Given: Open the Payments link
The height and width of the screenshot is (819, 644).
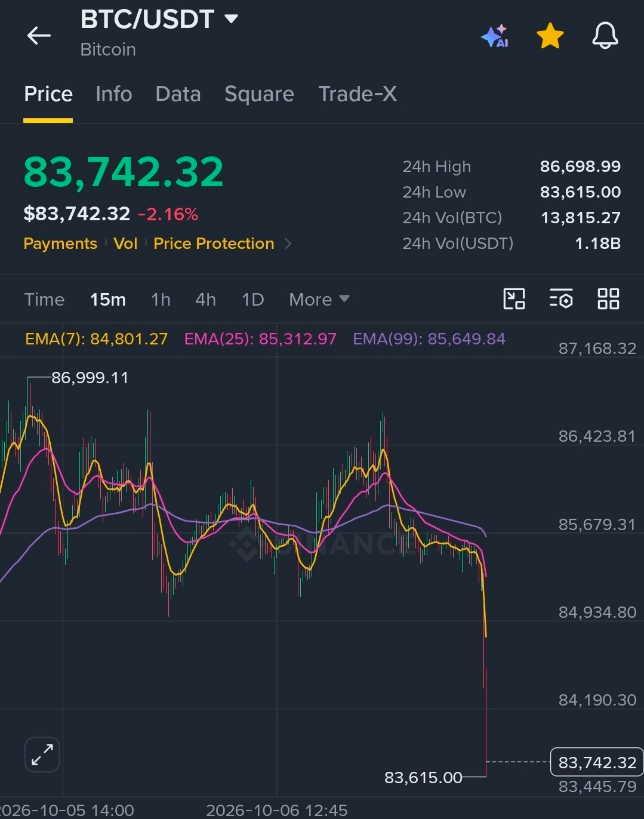Looking at the screenshot, I should click(60, 244).
